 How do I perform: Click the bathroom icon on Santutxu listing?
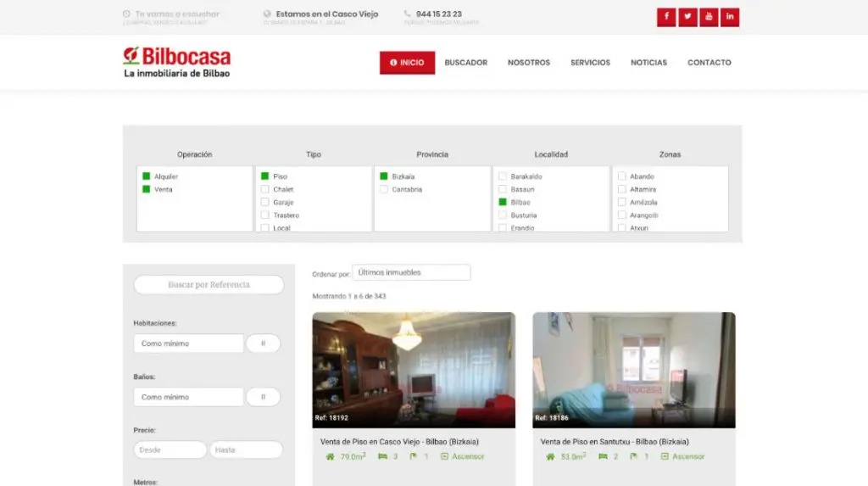point(633,456)
